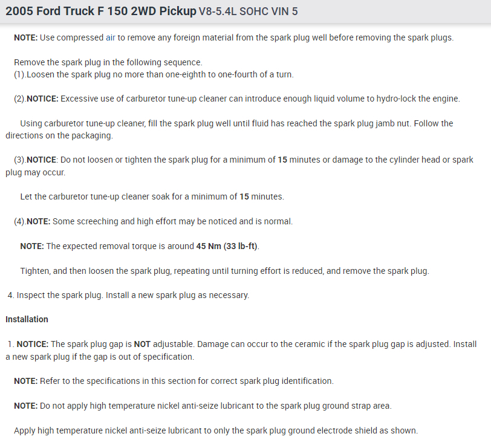491x448 pixels.
Task: Click the Installation step 1 NOTICE label
Action: pos(33,344)
